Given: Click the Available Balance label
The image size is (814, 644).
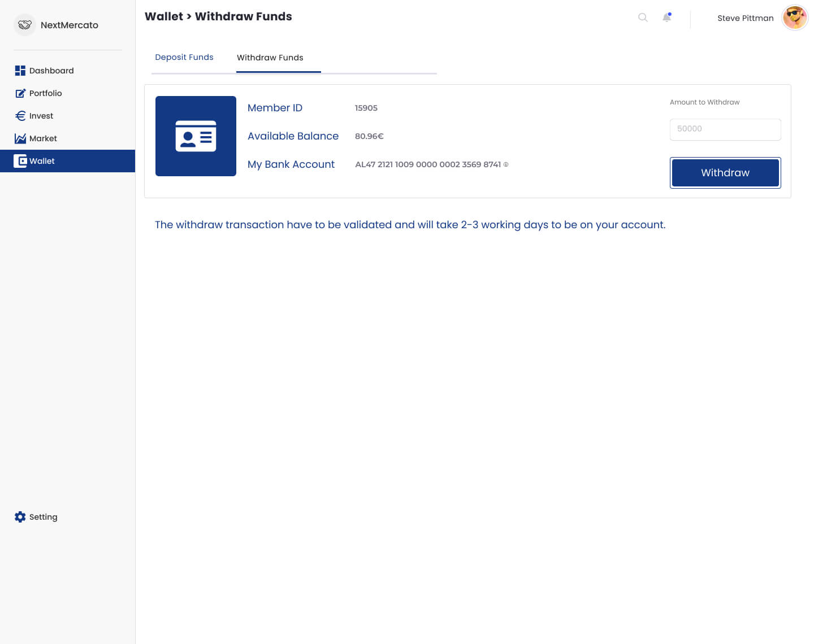Looking at the screenshot, I should (293, 136).
